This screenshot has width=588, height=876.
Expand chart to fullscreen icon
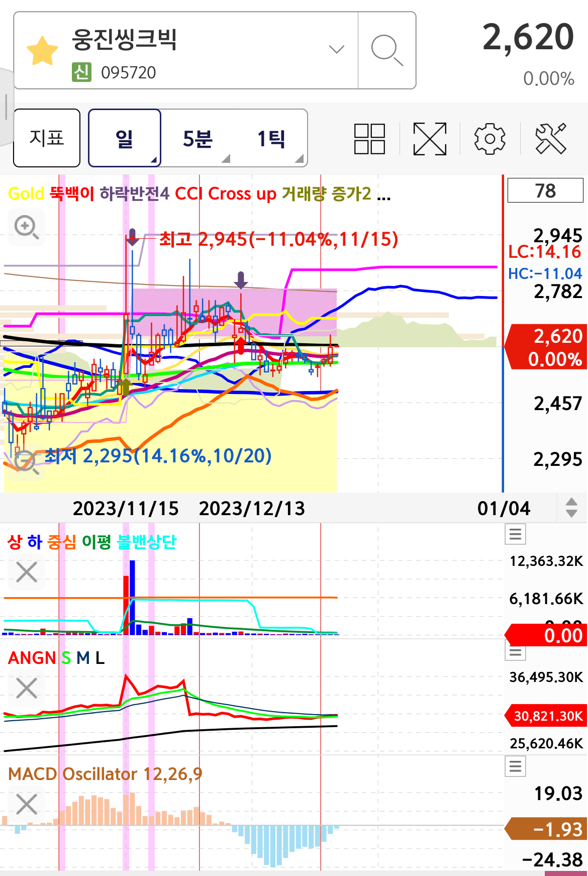(430, 139)
